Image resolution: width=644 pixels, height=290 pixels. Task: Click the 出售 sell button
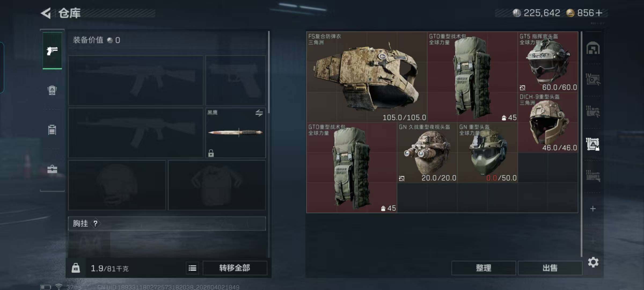550,268
